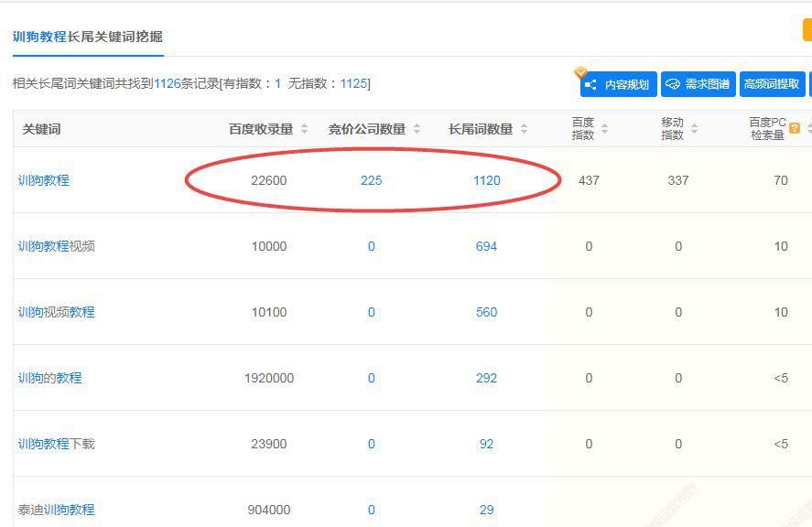This screenshot has width=812, height=527.
Task: Sort by 百度收录量 column arrows
Action: pyautogui.click(x=305, y=129)
